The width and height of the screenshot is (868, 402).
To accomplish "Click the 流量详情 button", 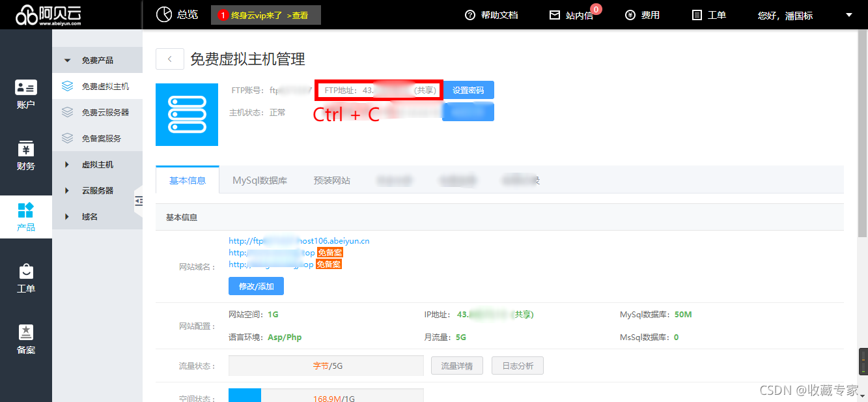I will point(456,366).
